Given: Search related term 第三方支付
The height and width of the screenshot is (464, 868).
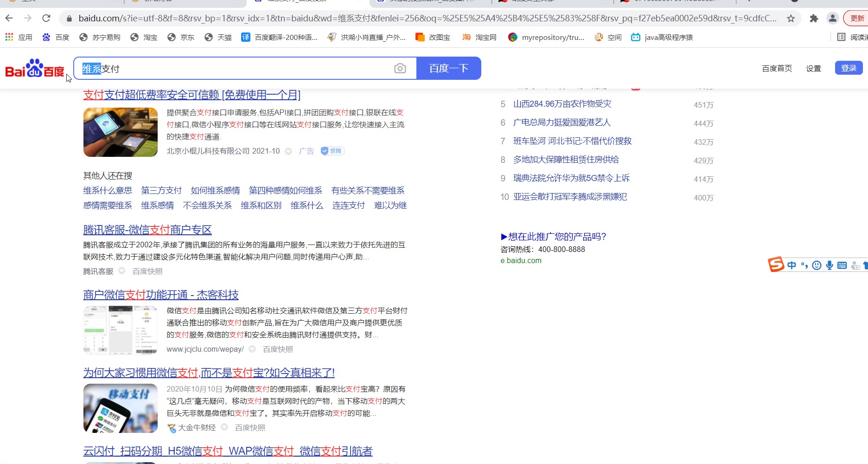Looking at the screenshot, I should click(161, 191).
